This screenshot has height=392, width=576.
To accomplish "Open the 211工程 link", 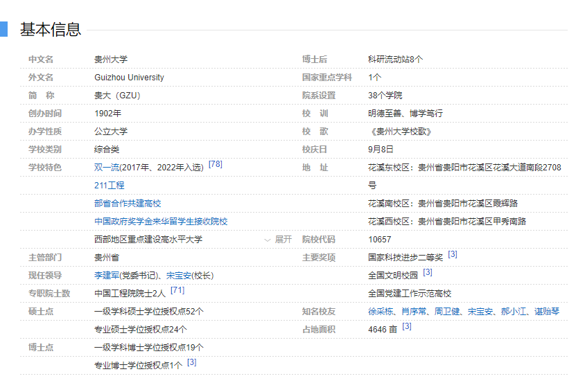I will (x=110, y=186).
